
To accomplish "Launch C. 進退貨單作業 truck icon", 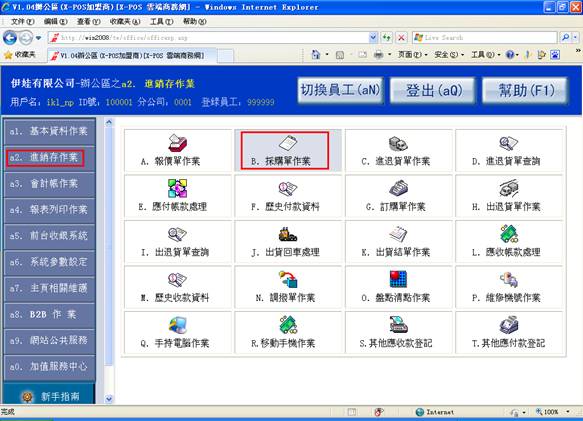I will pyautogui.click(x=398, y=144).
